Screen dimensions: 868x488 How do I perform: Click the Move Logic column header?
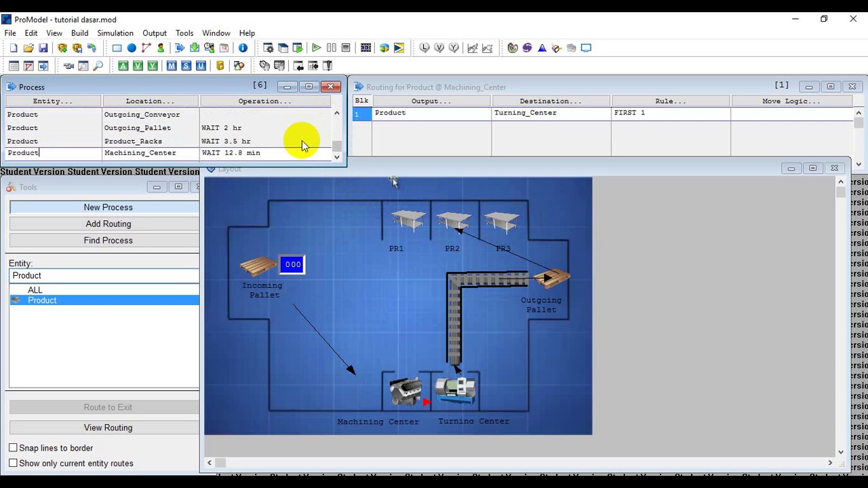tap(791, 101)
